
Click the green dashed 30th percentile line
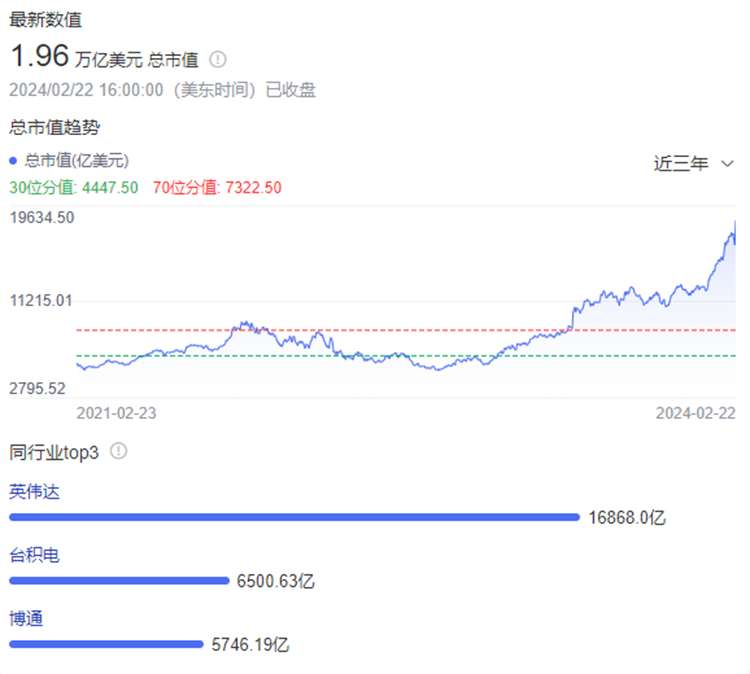(x=406, y=356)
